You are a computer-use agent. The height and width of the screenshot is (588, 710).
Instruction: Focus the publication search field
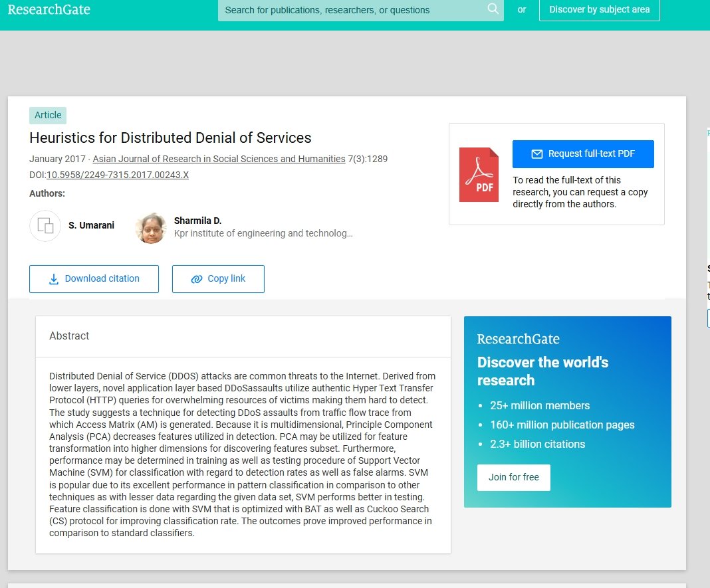pos(360,10)
